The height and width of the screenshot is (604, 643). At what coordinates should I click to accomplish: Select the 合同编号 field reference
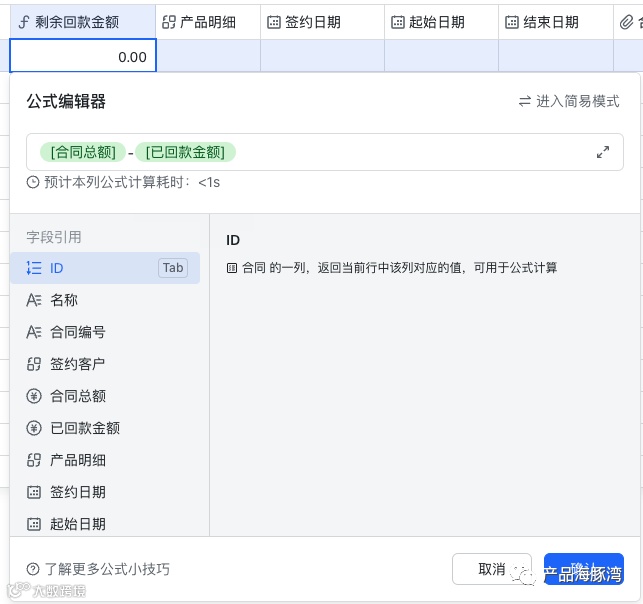(105, 332)
